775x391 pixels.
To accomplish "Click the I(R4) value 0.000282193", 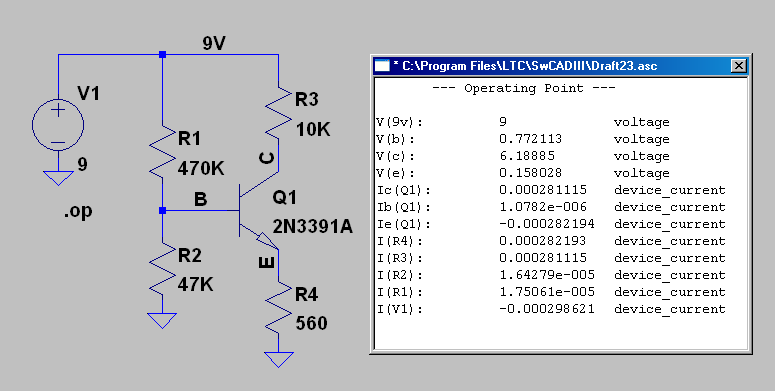I will click(543, 241).
